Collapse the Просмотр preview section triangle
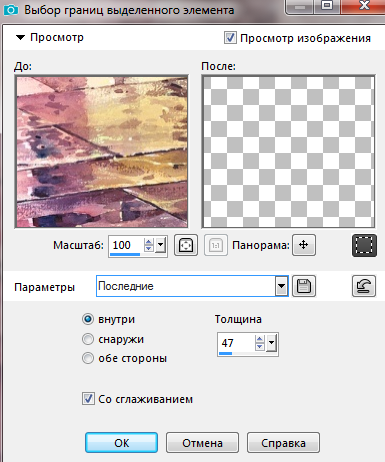Screen dimensions: 385x462 pyautogui.click(x=20, y=37)
